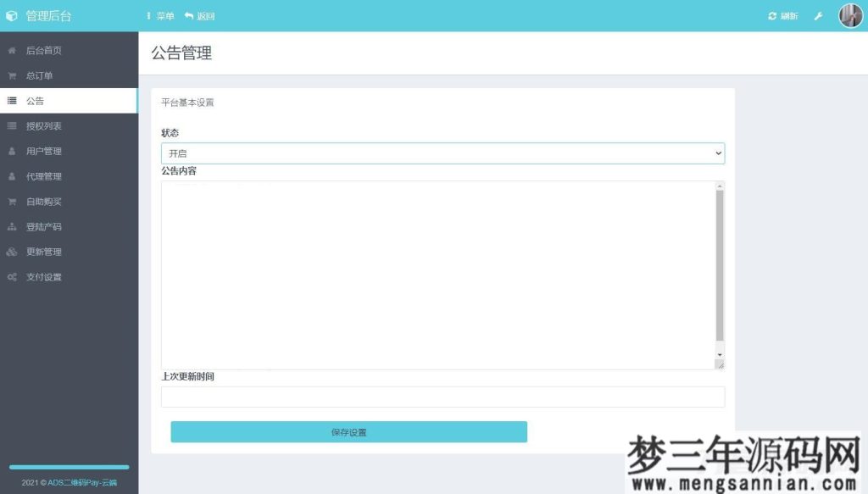This screenshot has height=494, width=868.
Task: Open the 支付设置 gears icon
Action: tap(10, 276)
